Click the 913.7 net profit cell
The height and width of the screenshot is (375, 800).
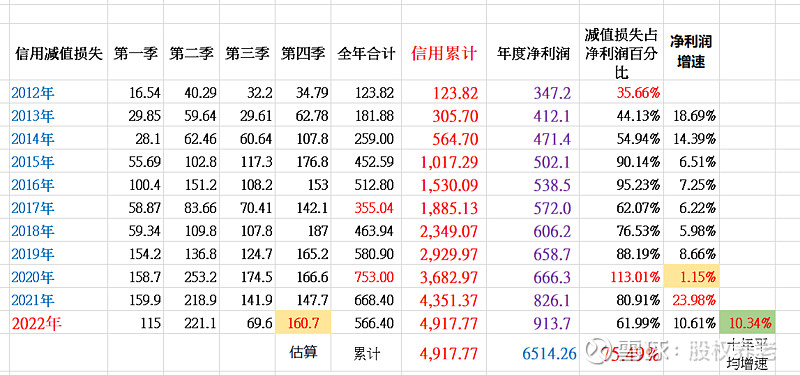pyautogui.click(x=533, y=323)
